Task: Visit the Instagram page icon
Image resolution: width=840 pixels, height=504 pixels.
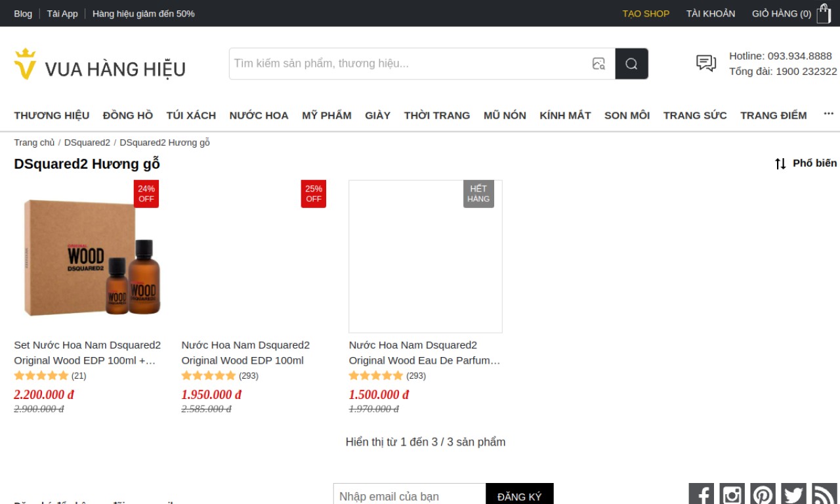Action: tap(732, 494)
